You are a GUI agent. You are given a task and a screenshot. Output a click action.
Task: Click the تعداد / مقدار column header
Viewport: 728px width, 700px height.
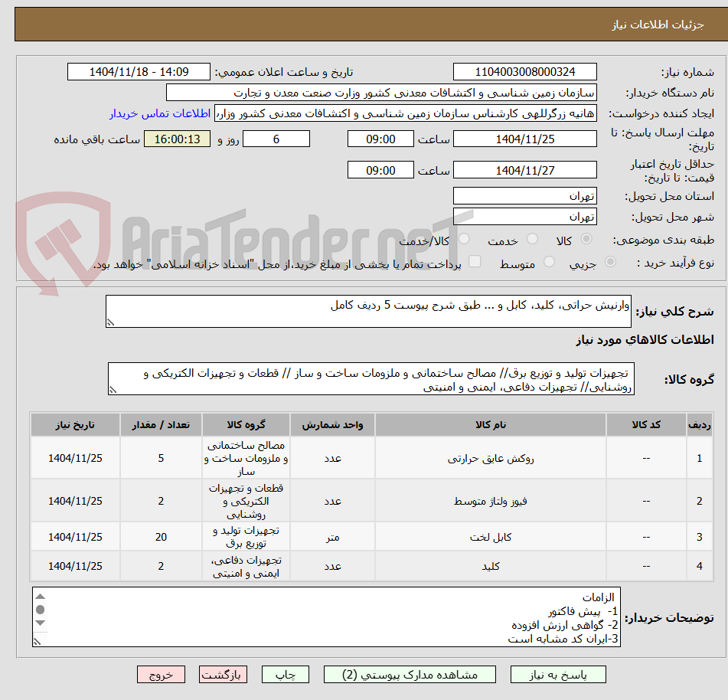coord(161,424)
